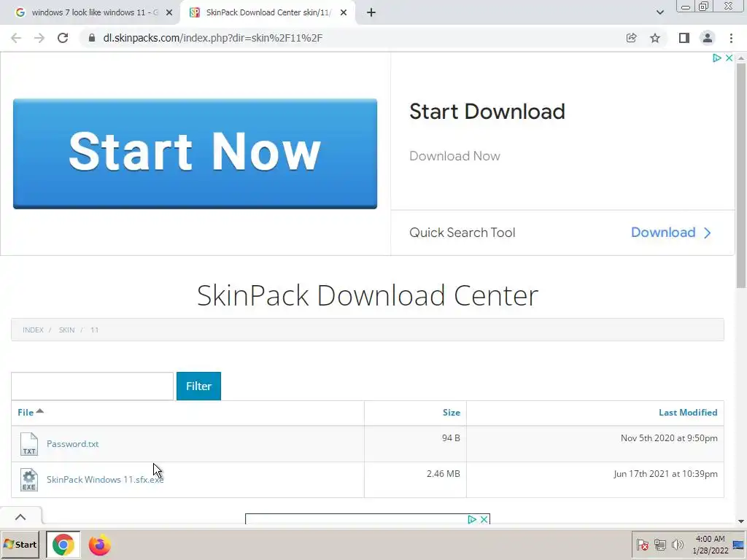Click the 2.46 MB size value
The width and height of the screenshot is (747, 560).
[x=443, y=474]
